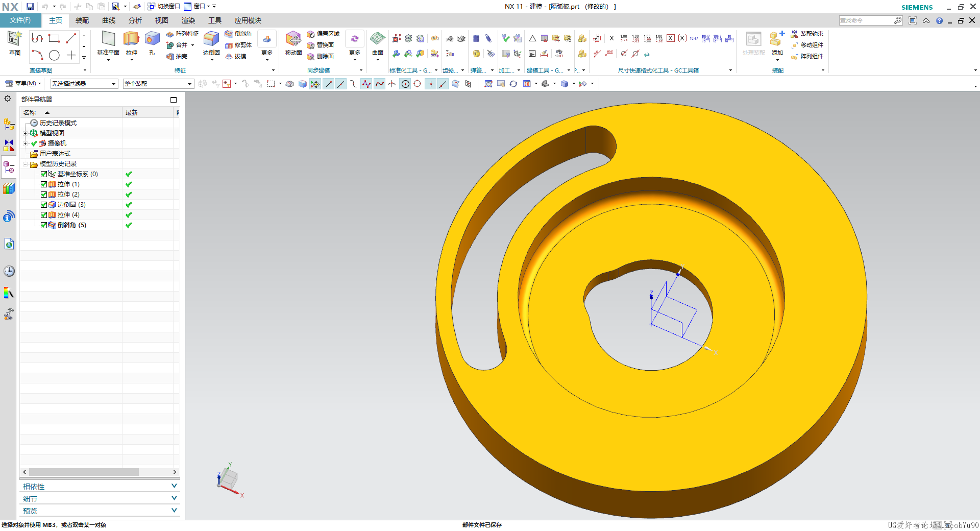Select the profile sketch curve tool
Viewport: 980px width, 531px height.
[37, 38]
